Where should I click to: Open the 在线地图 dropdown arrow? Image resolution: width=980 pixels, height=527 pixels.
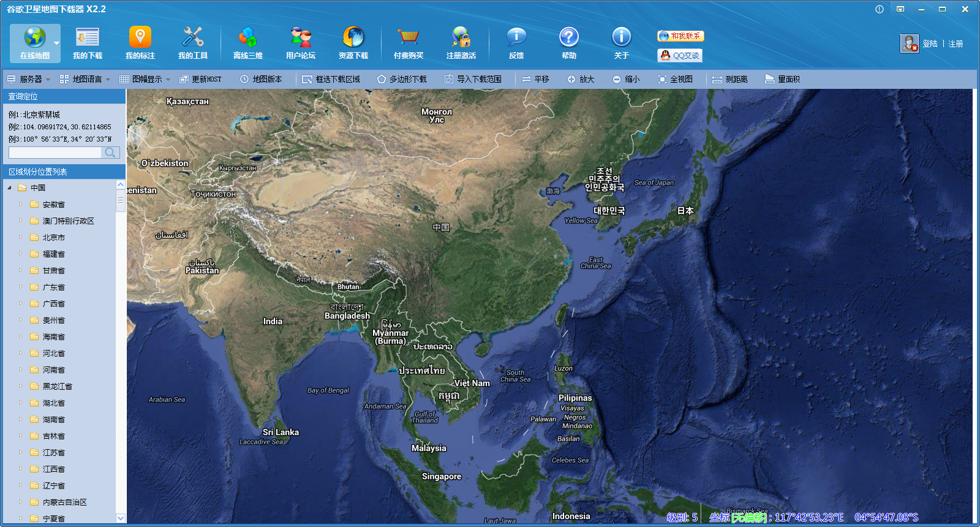tap(56, 44)
